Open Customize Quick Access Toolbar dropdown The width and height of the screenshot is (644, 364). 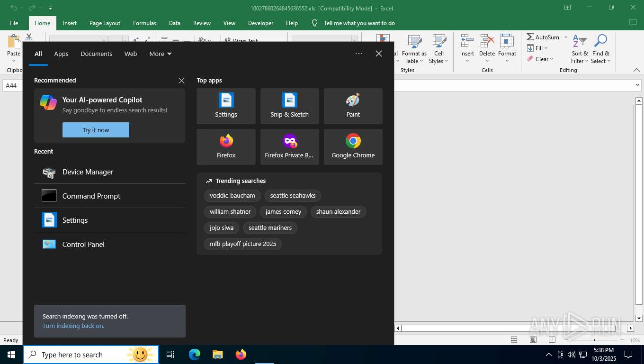tap(50, 8)
